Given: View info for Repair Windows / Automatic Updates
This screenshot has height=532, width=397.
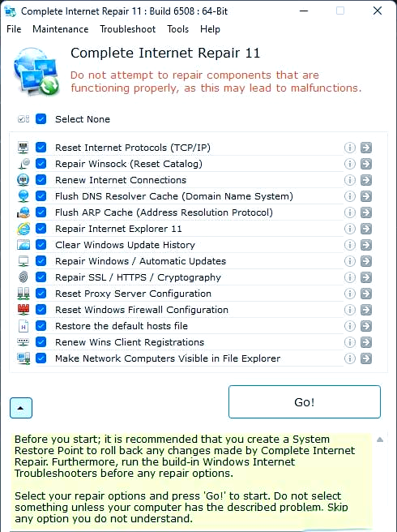Looking at the screenshot, I should [350, 261].
